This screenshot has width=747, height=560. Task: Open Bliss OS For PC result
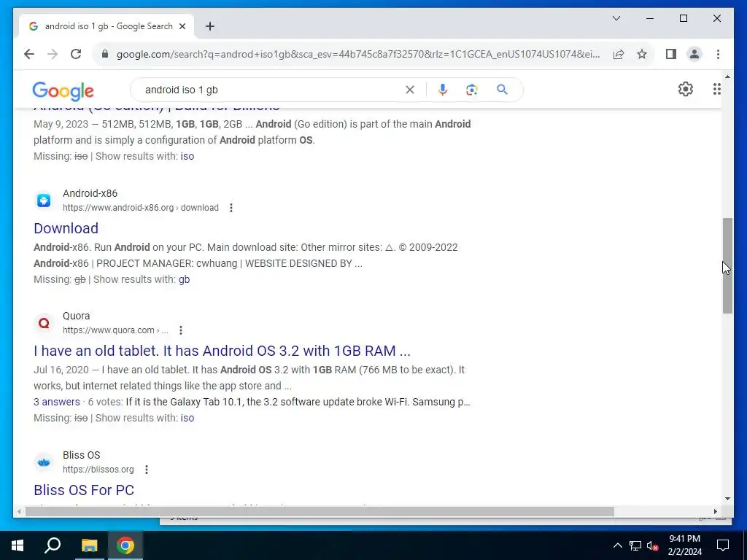coord(84,490)
